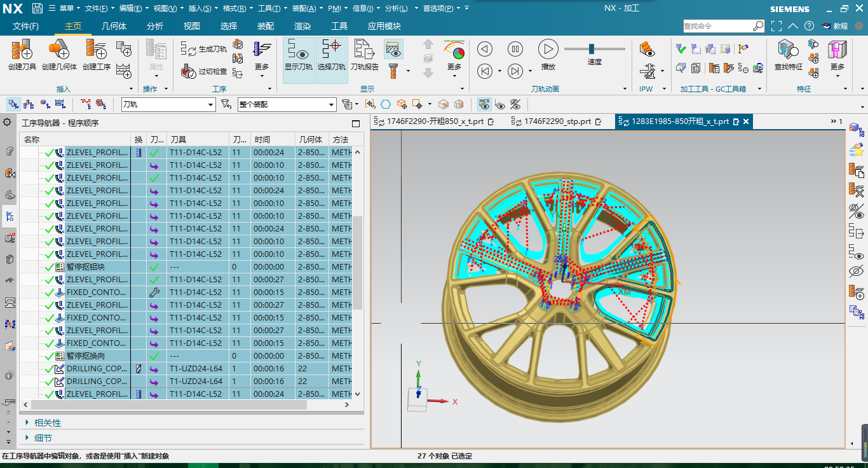Click the IPW display icon

(647, 49)
